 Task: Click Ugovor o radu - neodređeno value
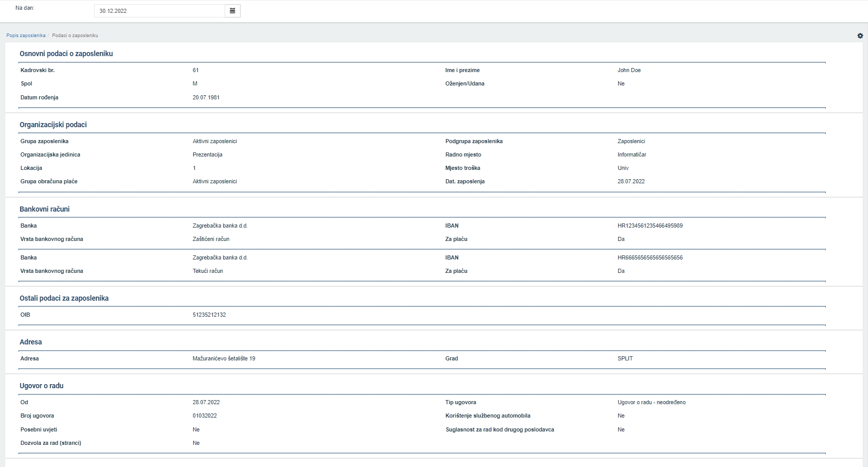[652, 402]
